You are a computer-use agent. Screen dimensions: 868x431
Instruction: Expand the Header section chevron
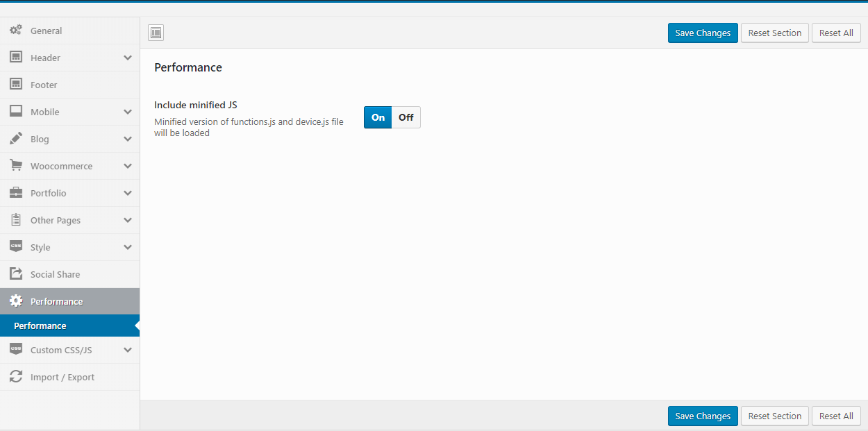coord(128,58)
